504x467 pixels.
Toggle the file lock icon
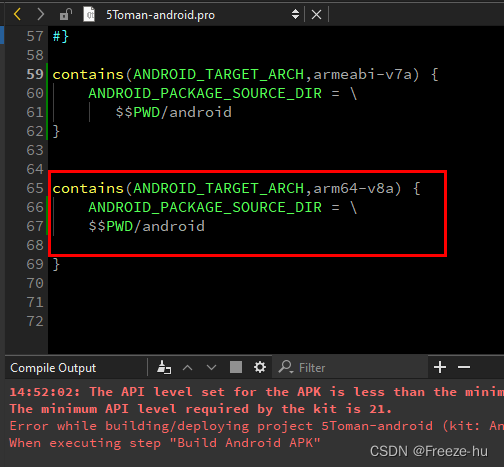[x=66, y=15]
